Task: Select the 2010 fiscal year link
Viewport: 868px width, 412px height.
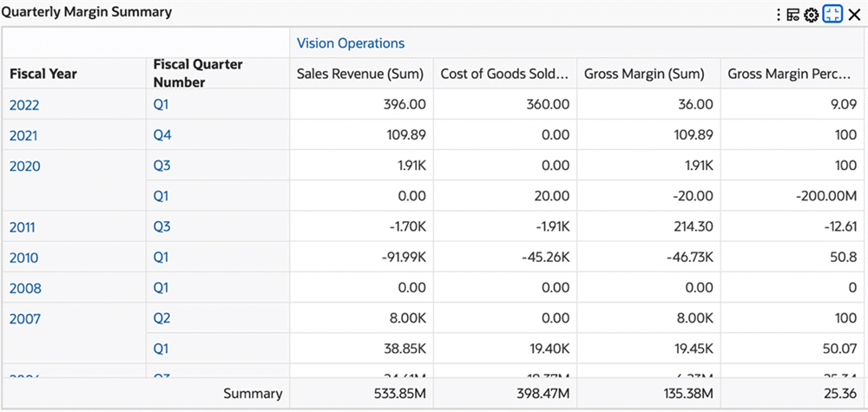Action: tap(24, 258)
